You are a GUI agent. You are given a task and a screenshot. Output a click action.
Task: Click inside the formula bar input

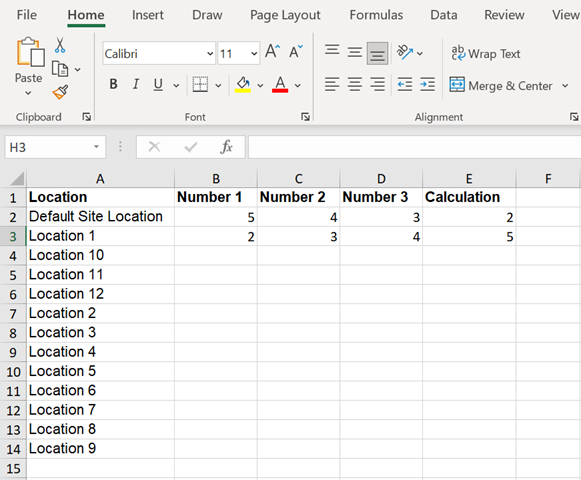click(x=414, y=147)
